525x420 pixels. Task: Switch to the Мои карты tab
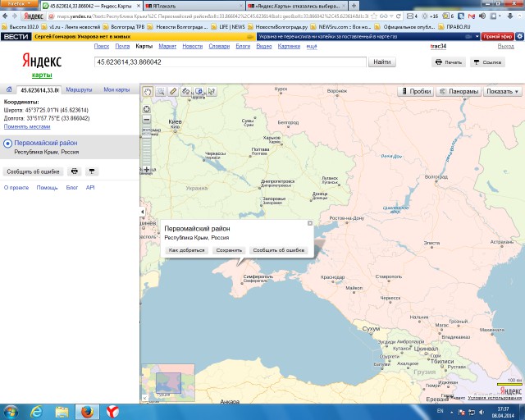116,89
